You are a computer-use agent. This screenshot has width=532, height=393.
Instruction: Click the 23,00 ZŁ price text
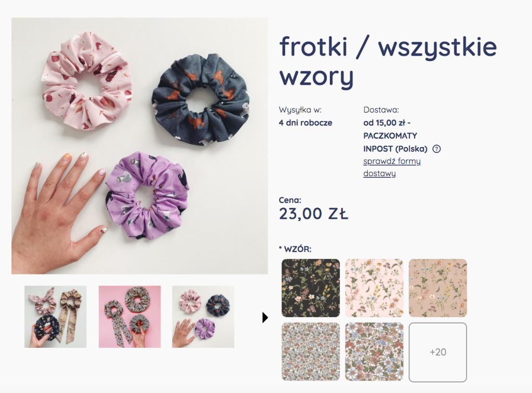click(x=313, y=214)
